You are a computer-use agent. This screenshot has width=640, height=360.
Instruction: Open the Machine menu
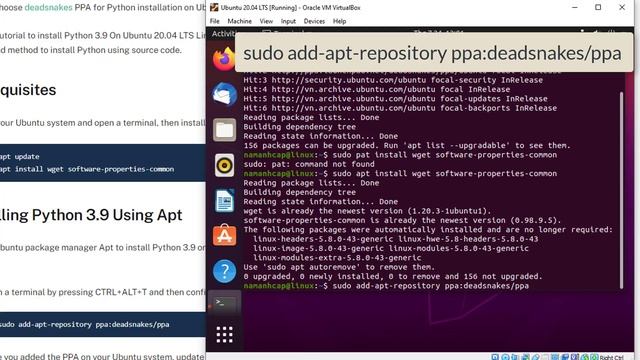click(x=239, y=21)
